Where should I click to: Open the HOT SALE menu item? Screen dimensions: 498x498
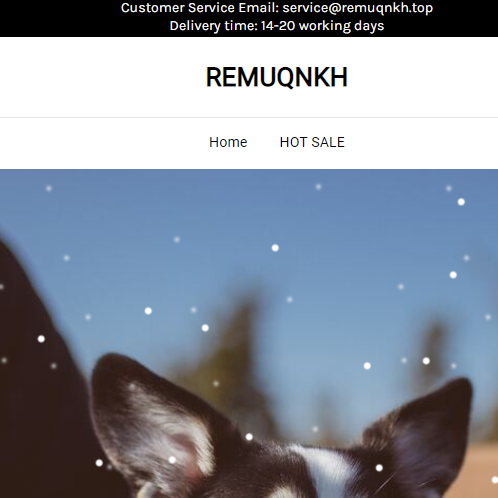click(x=312, y=142)
